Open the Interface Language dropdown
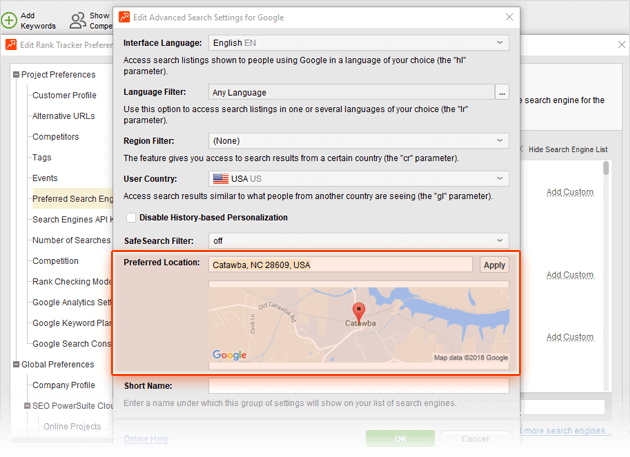Viewport: 630px width, 457px height. [x=358, y=43]
